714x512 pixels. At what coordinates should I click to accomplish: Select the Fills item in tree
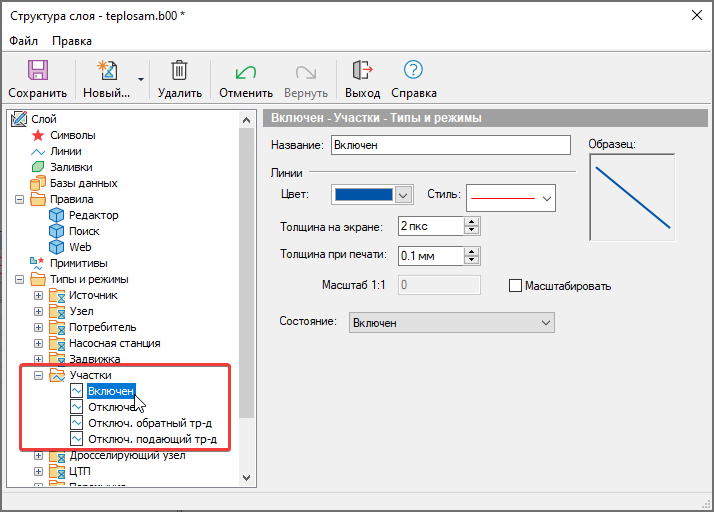click(70, 167)
